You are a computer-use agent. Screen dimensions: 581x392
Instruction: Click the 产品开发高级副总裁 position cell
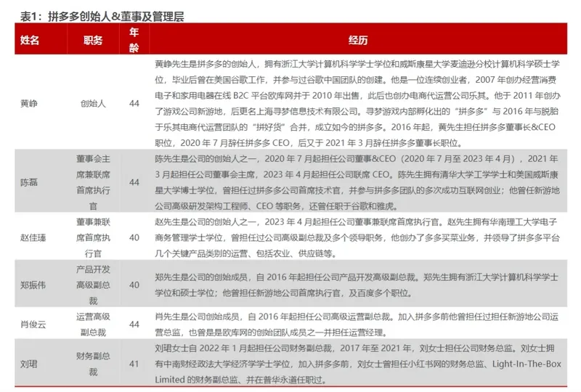(x=93, y=285)
